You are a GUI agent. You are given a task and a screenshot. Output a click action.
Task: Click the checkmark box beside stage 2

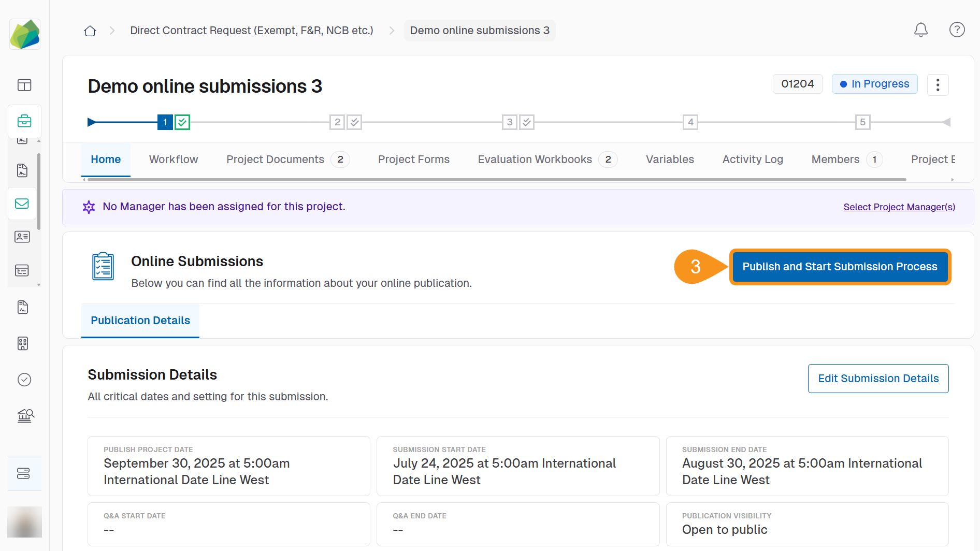coord(354,122)
